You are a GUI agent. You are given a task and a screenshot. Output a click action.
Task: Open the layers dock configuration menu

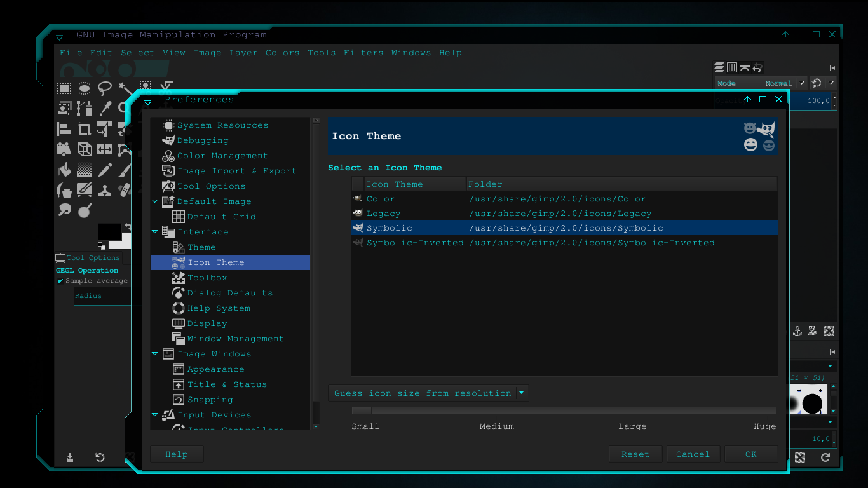point(833,68)
